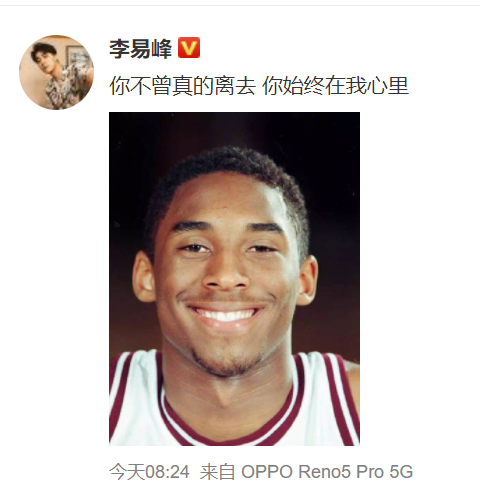Open the OPPO Reno5 Pro 5G source link
The height and width of the screenshot is (503, 480).
pyautogui.click(x=327, y=472)
